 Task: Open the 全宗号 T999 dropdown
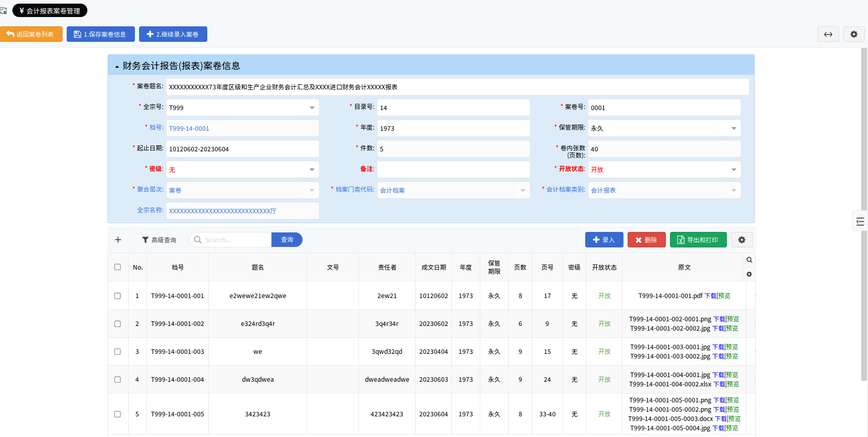pos(312,107)
